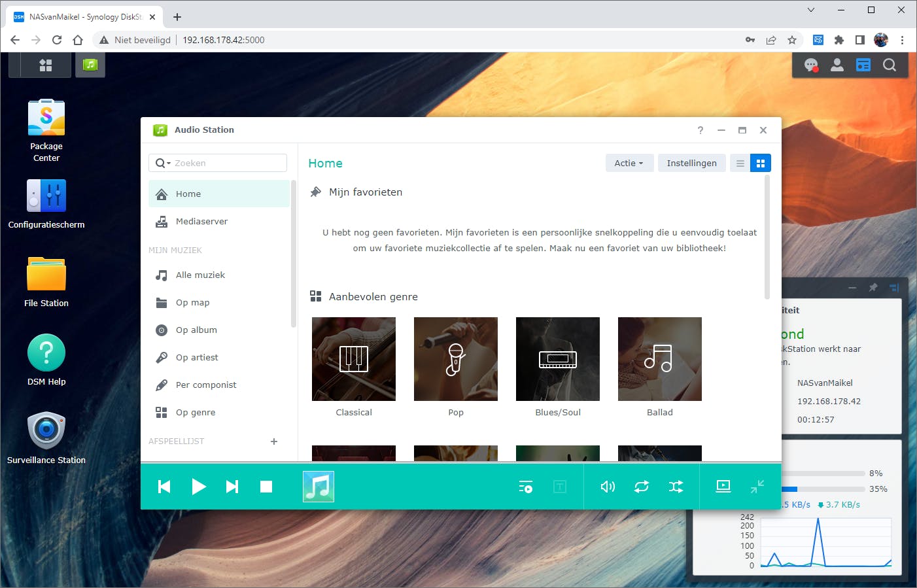Open the Blues/Soul genre thumbnail
This screenshot has height=588, width=917.
[558, 359]
